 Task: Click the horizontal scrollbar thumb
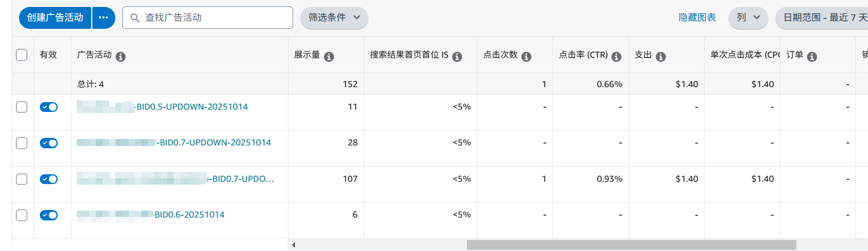[x=631, y=245]
